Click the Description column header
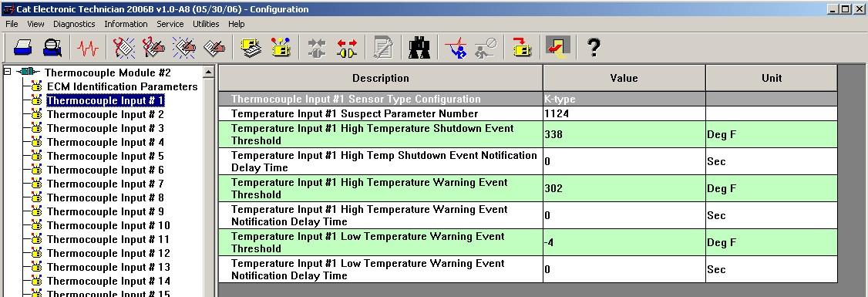868x297 pixels. (381, 78)
